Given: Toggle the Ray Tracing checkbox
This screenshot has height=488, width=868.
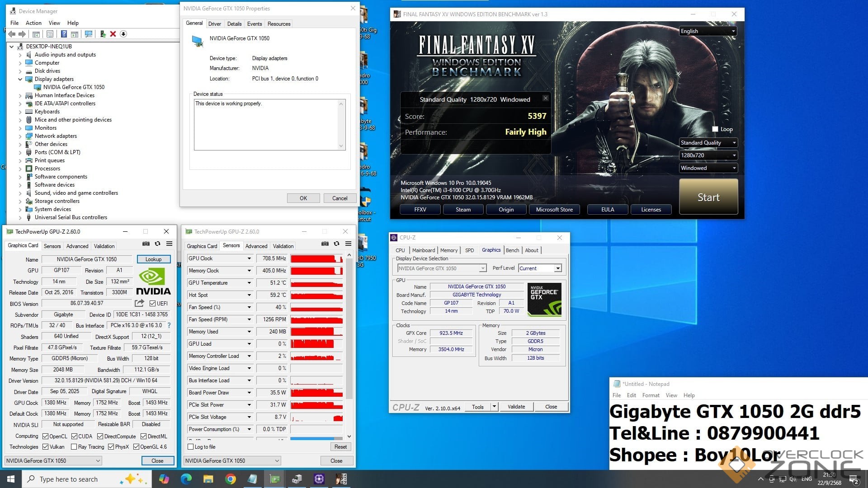Looking at the screenshot, I should click(74, 447).
